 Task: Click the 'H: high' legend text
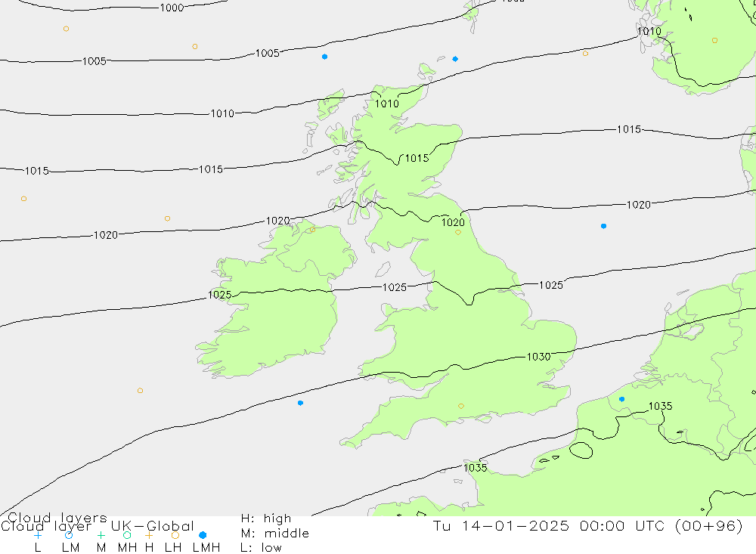click(x=266, y=518)
